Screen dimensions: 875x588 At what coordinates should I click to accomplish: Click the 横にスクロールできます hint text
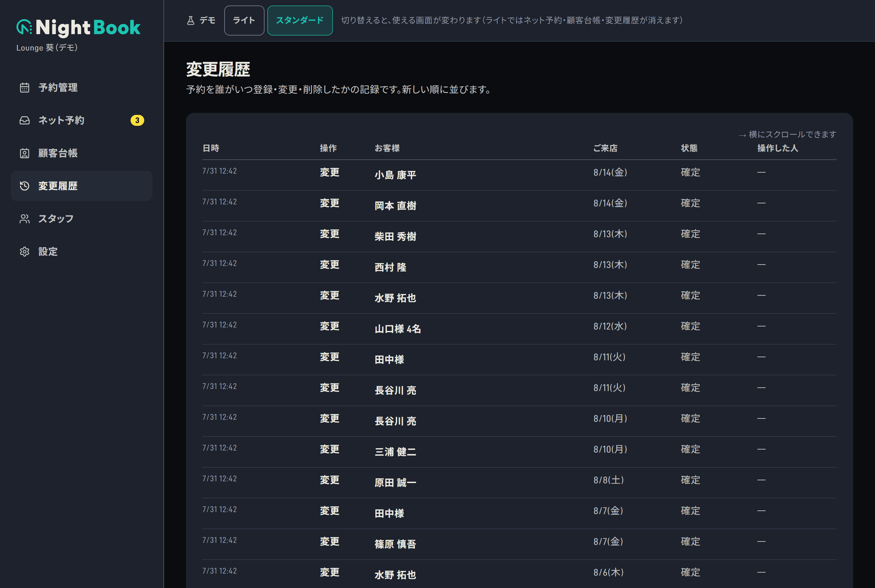point(787,134)
